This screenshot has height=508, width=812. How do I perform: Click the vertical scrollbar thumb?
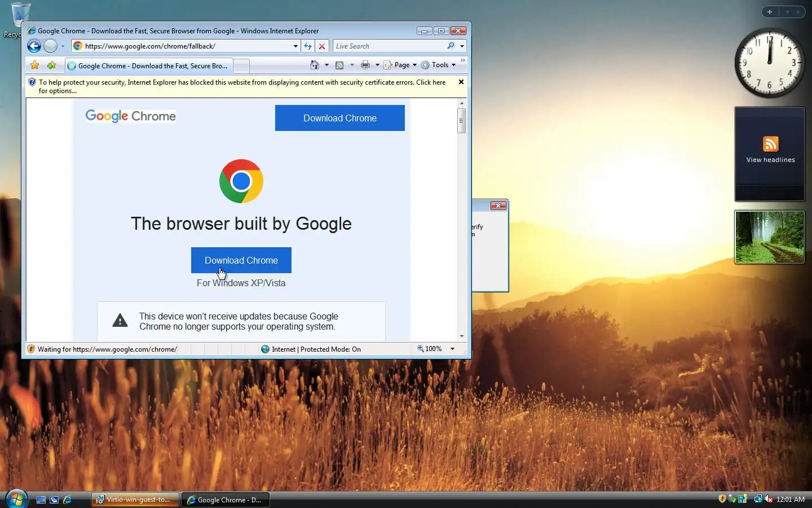pos(462,121)
